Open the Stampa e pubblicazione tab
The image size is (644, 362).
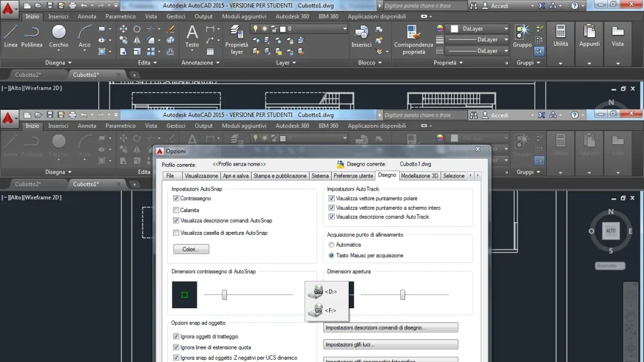(280, 176)
